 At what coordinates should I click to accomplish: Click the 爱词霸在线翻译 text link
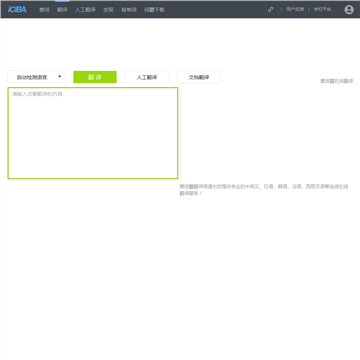point(337,81)
